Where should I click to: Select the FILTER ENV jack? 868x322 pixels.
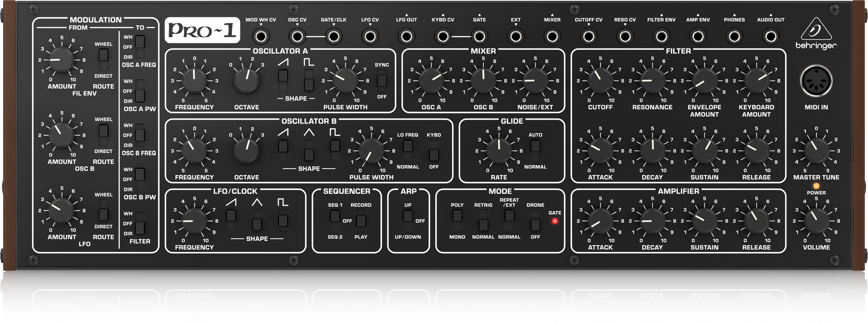tap(661, 36)
